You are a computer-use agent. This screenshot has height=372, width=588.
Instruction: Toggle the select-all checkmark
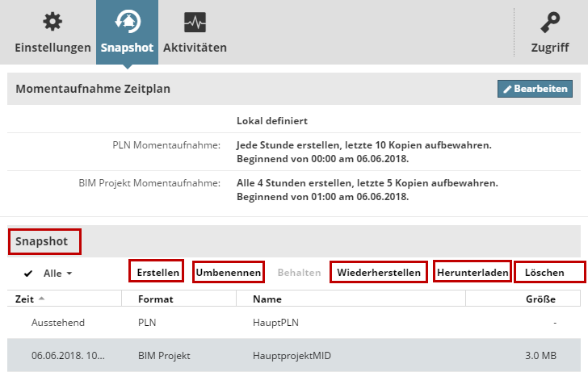tap(28, 274)
